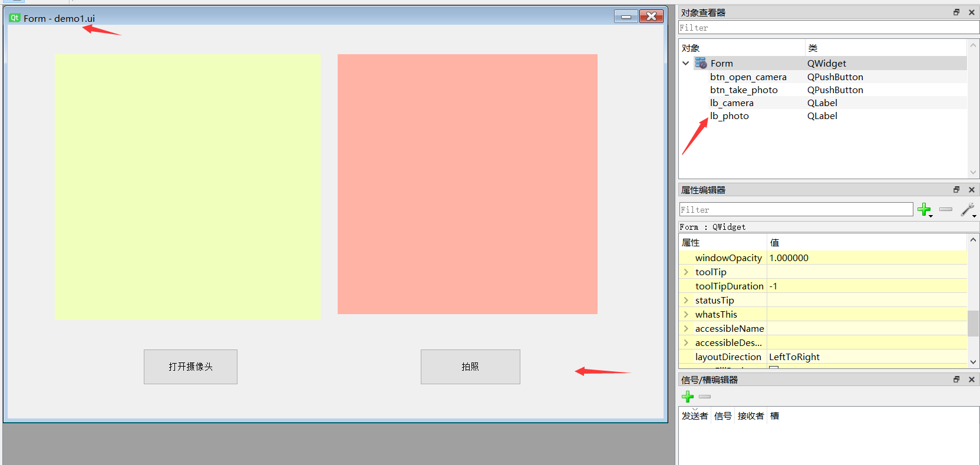Screen dimensions: 980x465
Task: Select the toolTipDuration property name
Action: point(730,286)
